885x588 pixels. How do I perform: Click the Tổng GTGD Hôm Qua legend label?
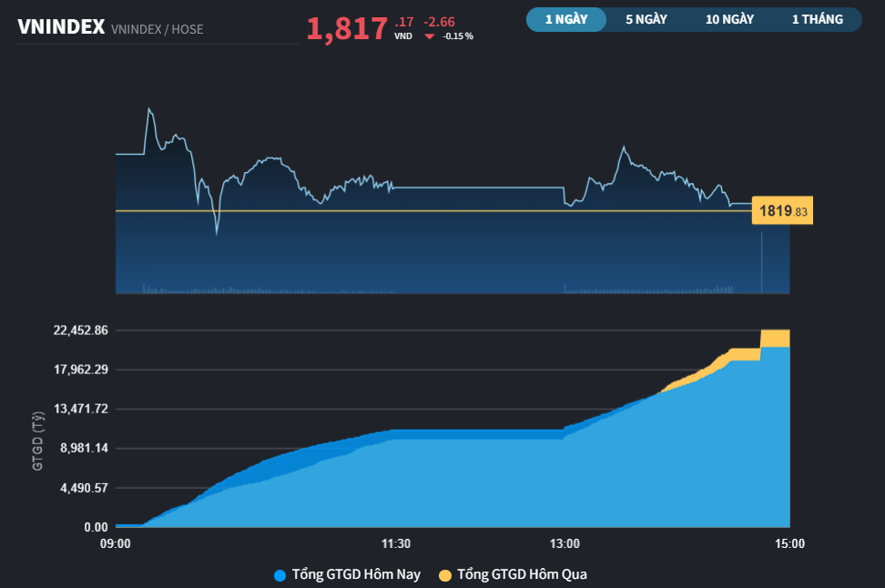pos(522,575)
